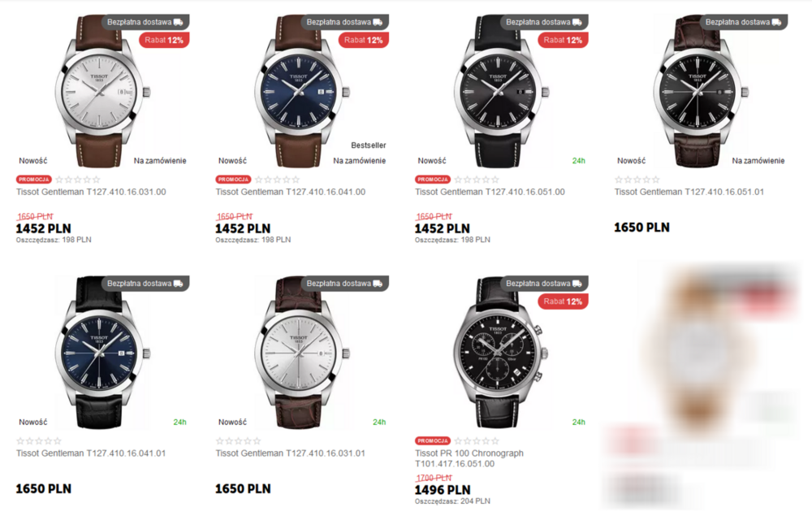Click the PROMOCJA tag of T127.410.16.041.00
Image resolution: width=812 pixels, height=516 pixels.
(233, 180)
